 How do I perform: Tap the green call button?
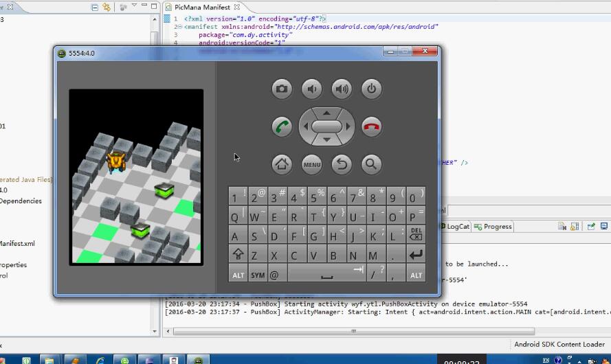coord(282,126)
